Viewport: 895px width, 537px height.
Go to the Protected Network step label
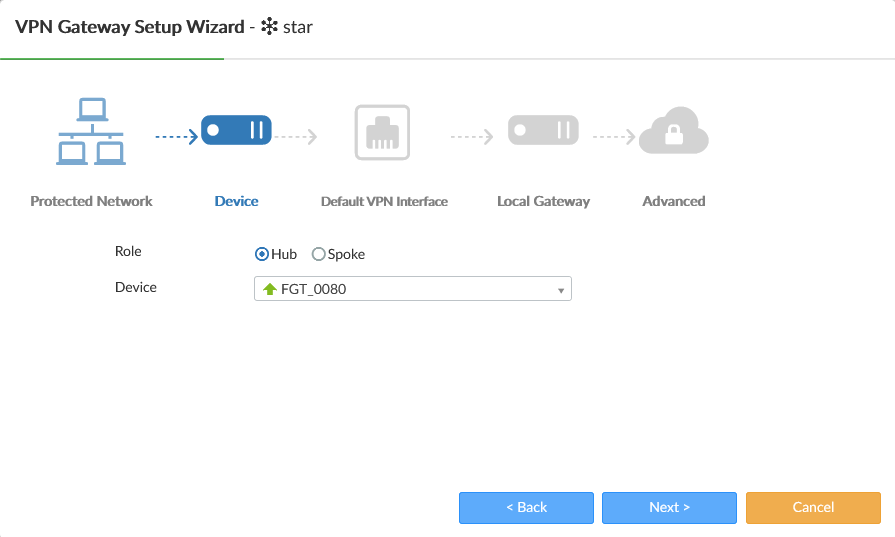[91, 201]
